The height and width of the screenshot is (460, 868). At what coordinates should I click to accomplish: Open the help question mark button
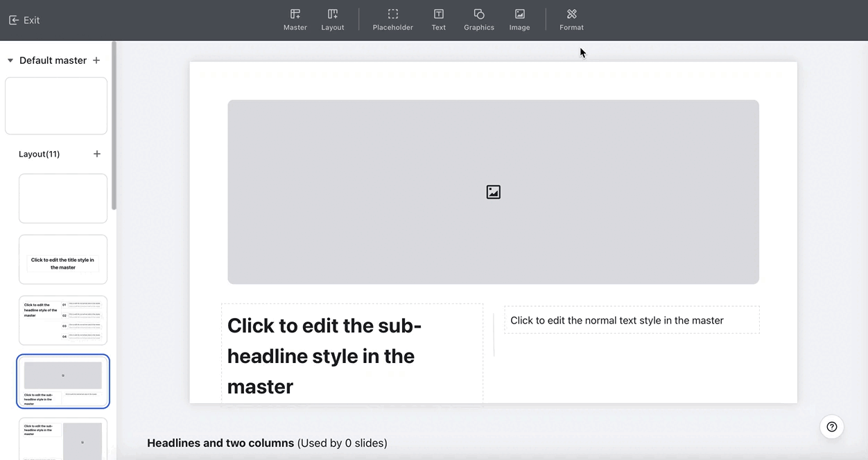point(831,427)
